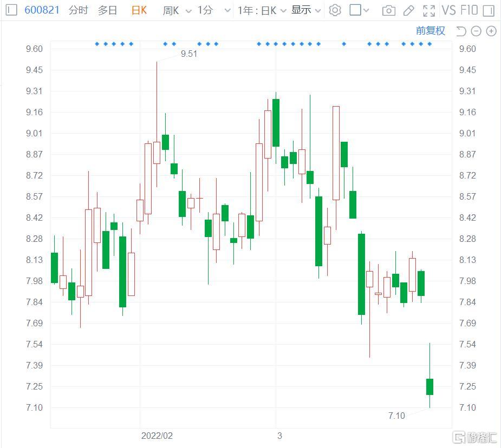Activate the pencil drawing tool
Viewport: 501px width, 448px height.
point(409,11)
